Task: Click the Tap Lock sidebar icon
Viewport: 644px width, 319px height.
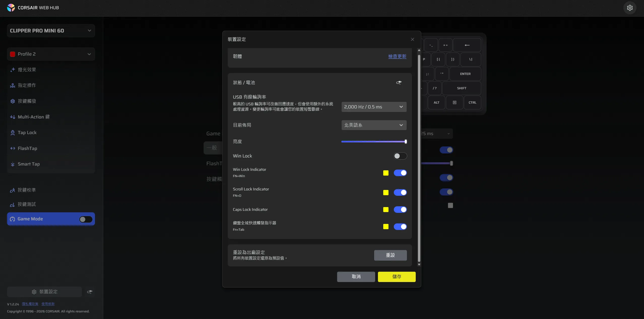Action: click(x=13, y=133)
